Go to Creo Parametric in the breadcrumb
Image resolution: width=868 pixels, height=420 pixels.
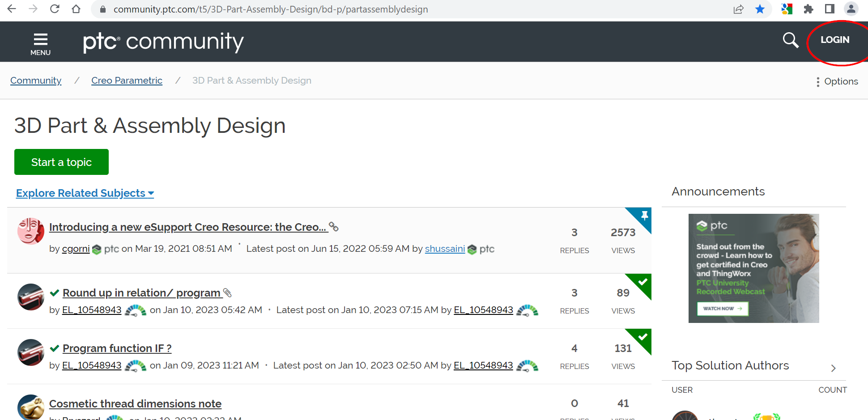pos(127,80)
